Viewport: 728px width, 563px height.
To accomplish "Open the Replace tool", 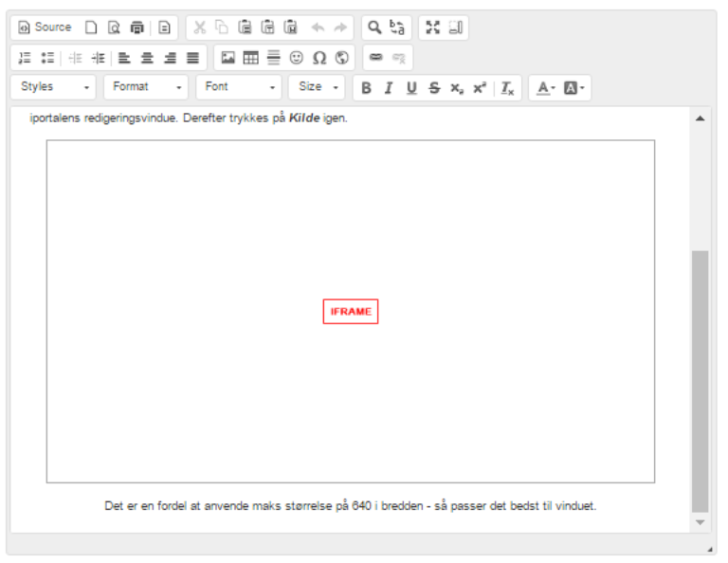I will 397,27.
